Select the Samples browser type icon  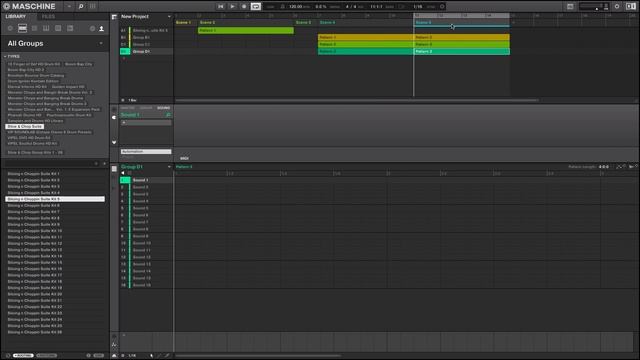[x=70, y=28]
